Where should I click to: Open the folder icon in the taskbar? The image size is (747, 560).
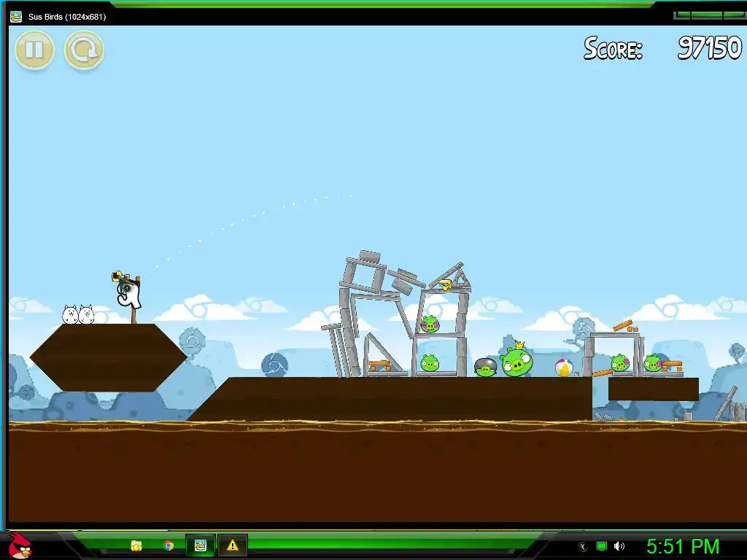136,545
